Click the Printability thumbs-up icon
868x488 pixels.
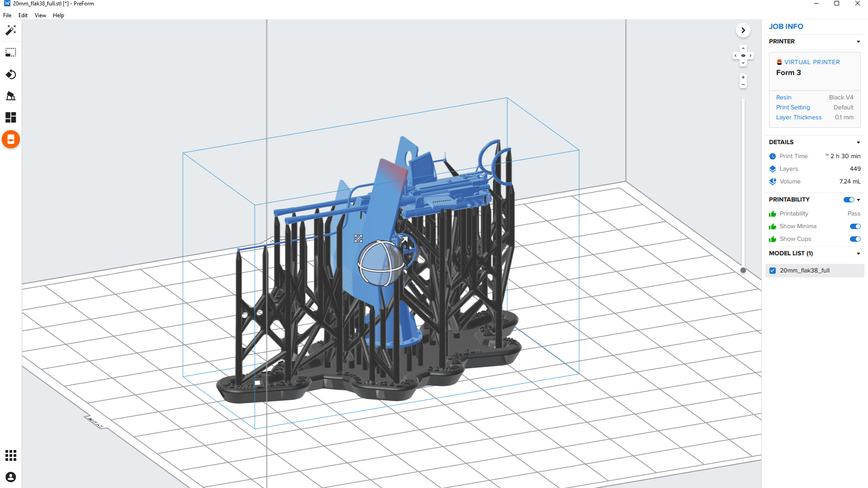click(x=773, y=214)
